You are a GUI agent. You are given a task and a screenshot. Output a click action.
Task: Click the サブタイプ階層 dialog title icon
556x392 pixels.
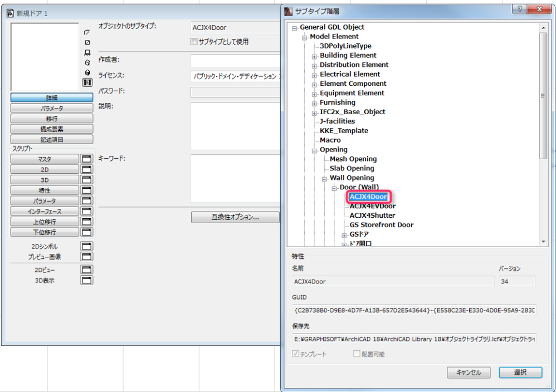[x=289, y=11]
